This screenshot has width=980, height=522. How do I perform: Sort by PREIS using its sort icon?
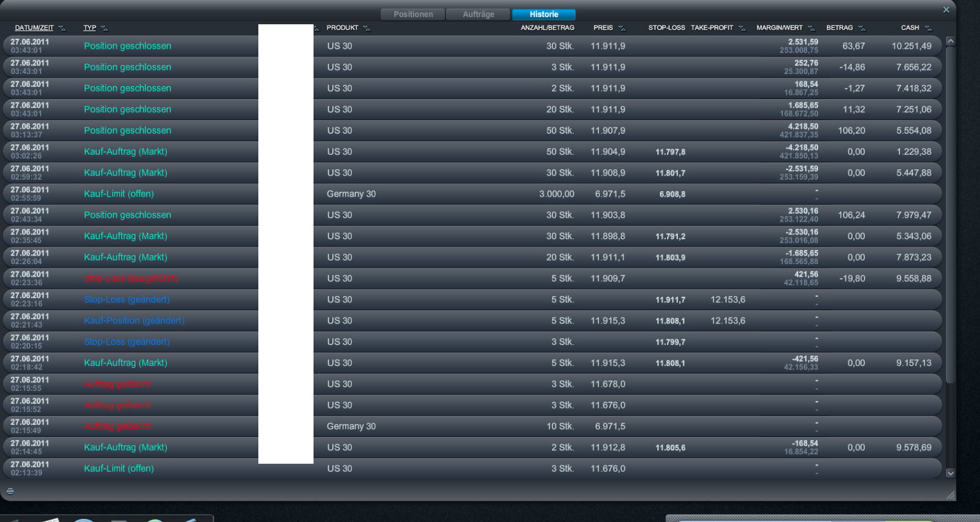pyautogui.click(x=622, y=28)
